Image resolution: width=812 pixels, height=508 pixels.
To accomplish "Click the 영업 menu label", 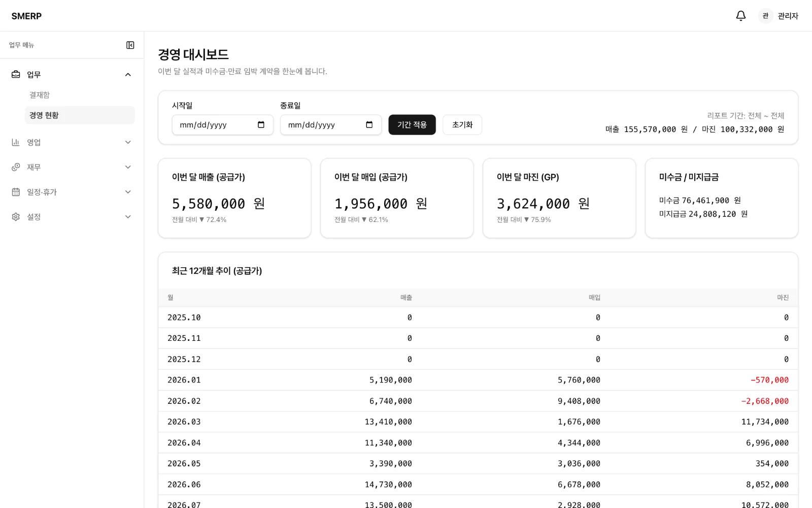I will coord(34,142).
